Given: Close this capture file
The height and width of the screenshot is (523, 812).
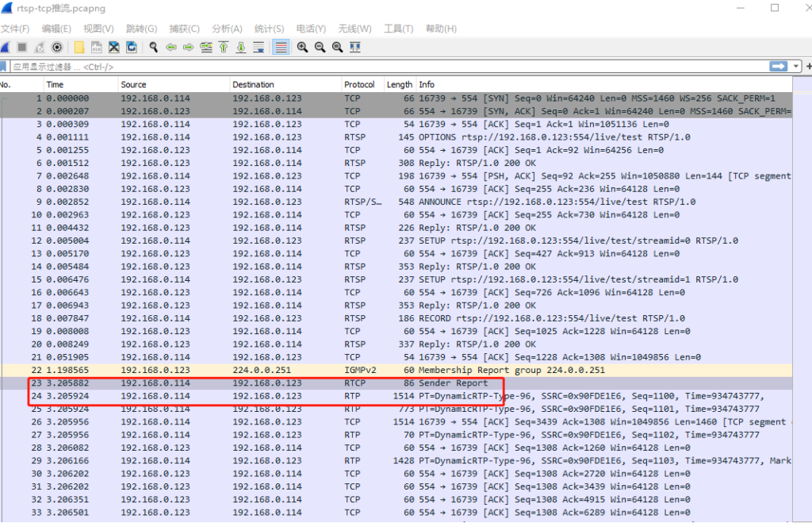Looking at the screenshot, I should pyautogui.click(x=114, y=48).
